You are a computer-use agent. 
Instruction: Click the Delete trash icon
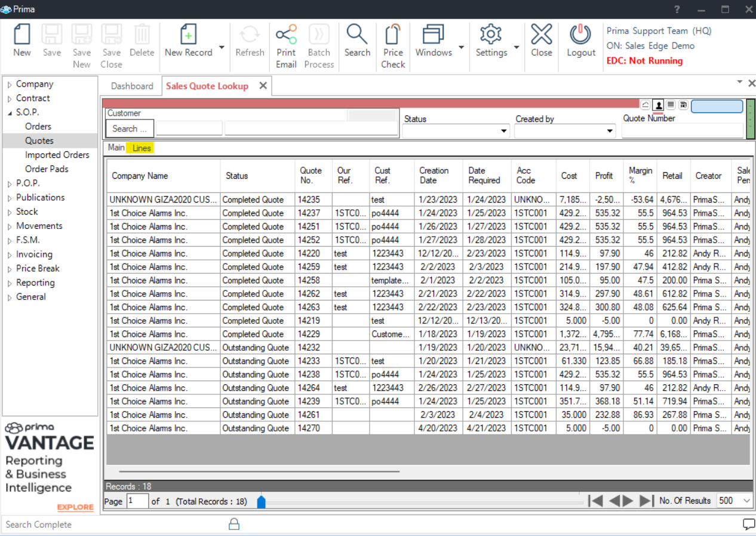tap(142, 35)
